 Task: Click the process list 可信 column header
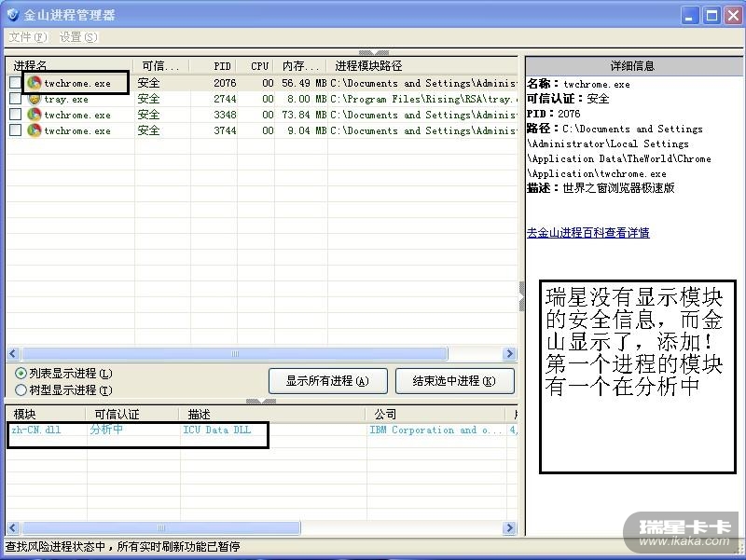(x=161, y=65)
